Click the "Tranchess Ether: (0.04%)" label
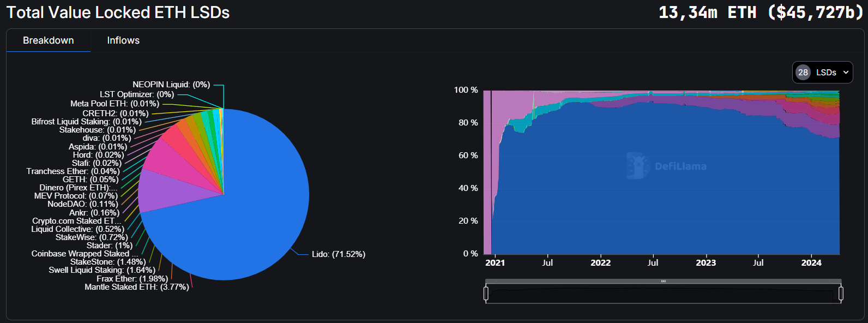This screenshot has height=323, width=868. (x=73, y=171)
